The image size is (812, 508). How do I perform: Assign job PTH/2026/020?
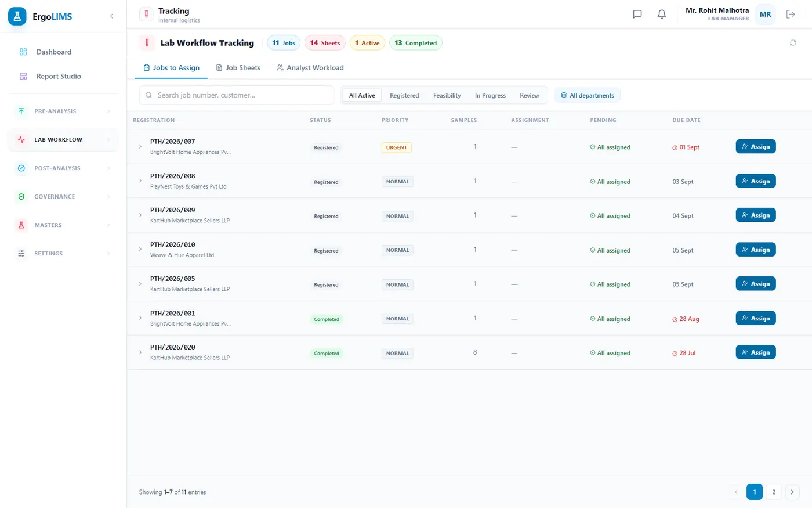756,352
